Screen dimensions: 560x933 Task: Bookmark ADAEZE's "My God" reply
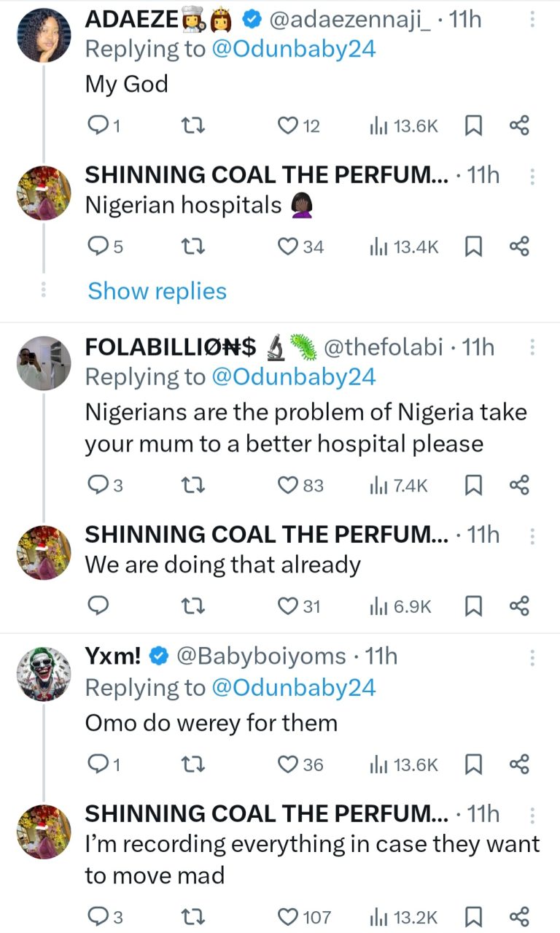473,126
